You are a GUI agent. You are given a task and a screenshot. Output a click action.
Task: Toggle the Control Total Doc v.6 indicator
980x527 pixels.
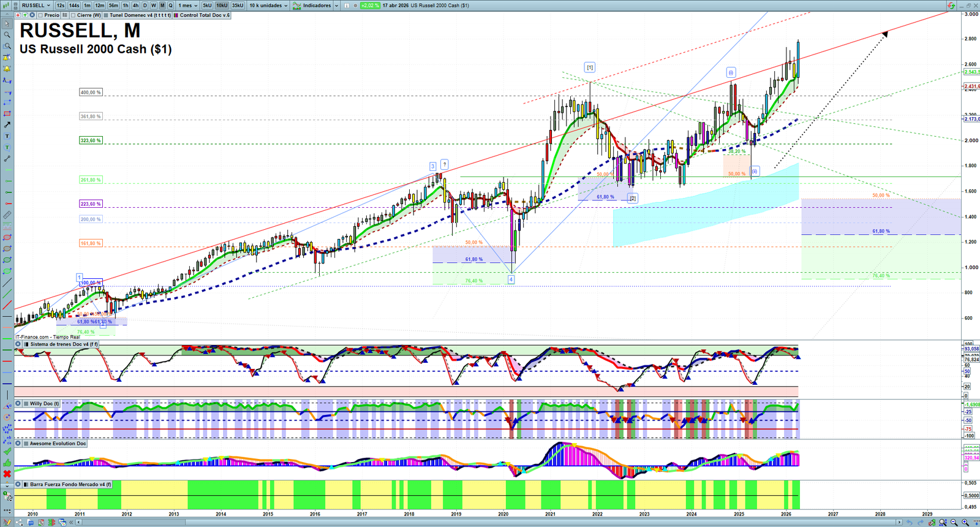click(x=176, y=15)
